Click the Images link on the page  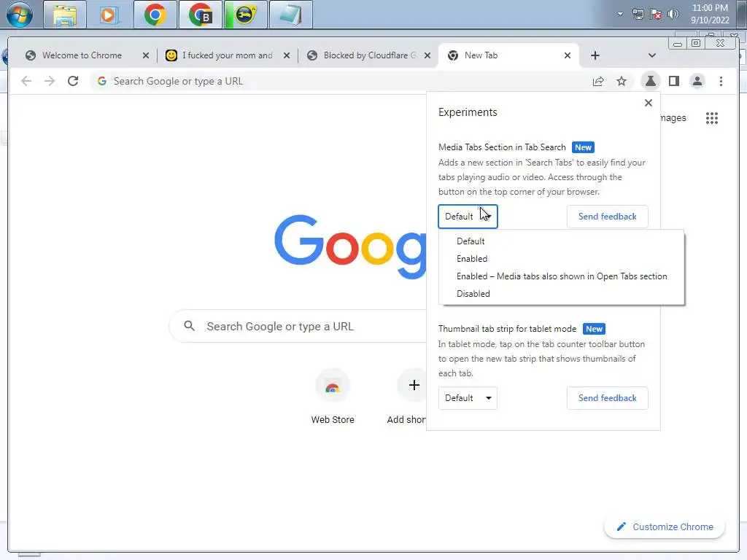(x=673, y=117)
